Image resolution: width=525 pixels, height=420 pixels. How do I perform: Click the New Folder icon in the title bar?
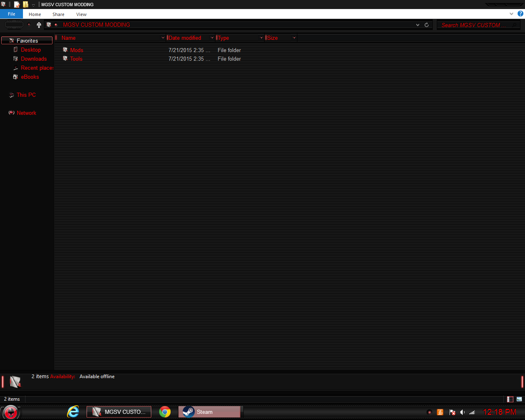[25, 5]
